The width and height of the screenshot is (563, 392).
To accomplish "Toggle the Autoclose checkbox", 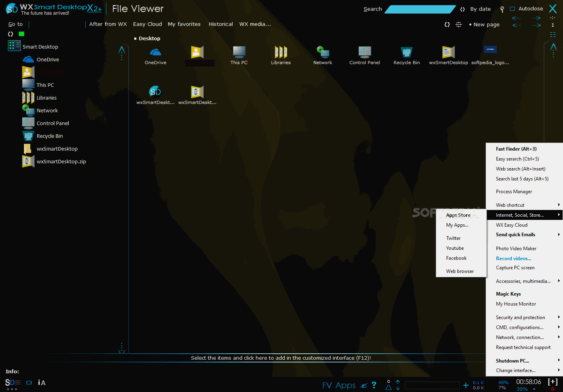I will click(513, 9).
